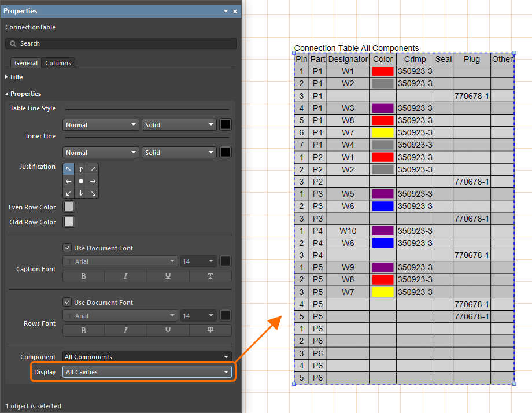Toggle bold for Caption Font

[84, 276]
